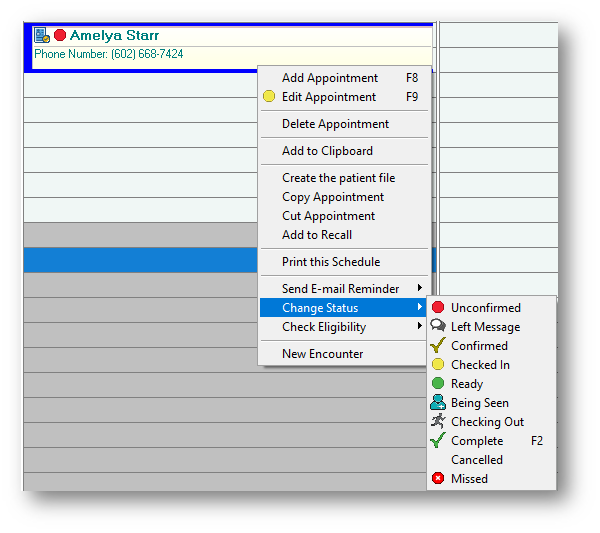Click the olive checkmark Confirmed icon
Viewport: 600px width, 533px height.
[438, 345]
